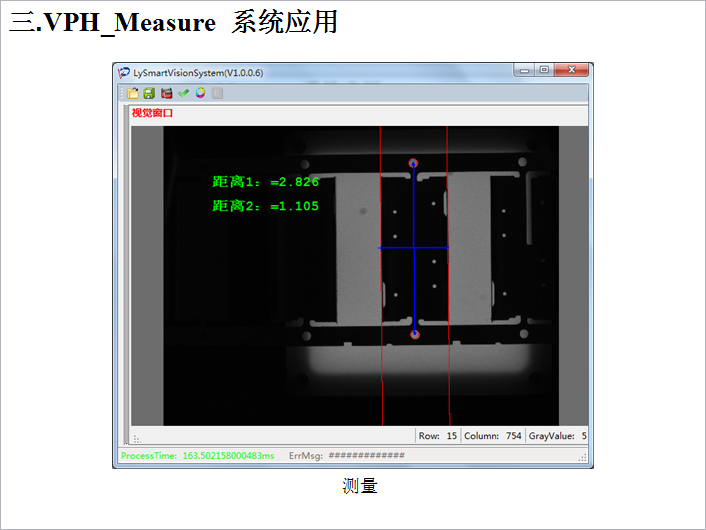Click the red video camera icon
Viewport: 706px width, 530px height.
point(166,93)
